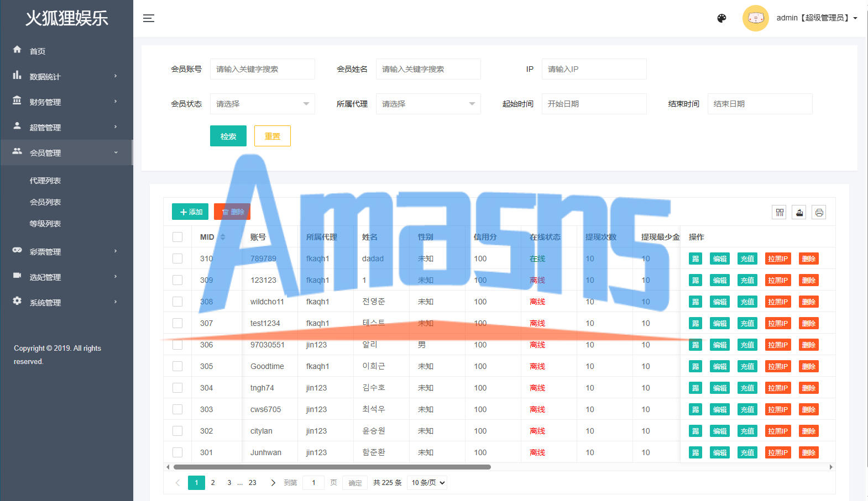This screenshot has height=501, width=868.
Task: Click the gear icon for 系统管理
Action: pyautogui.click(x=17, y=301)
